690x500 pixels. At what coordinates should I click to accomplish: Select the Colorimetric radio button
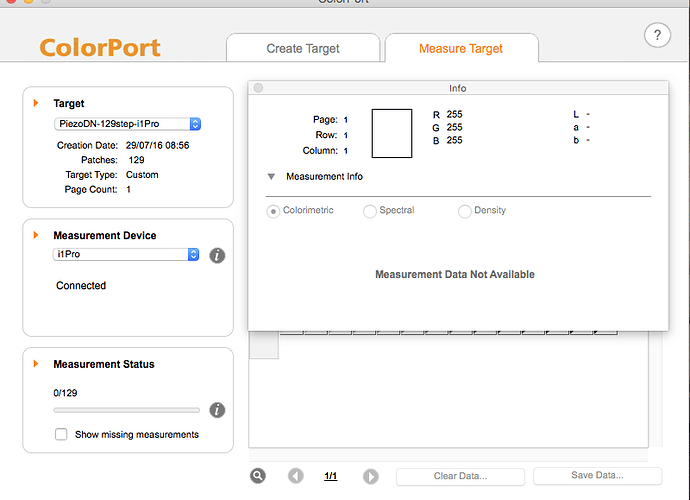point(273,211)
